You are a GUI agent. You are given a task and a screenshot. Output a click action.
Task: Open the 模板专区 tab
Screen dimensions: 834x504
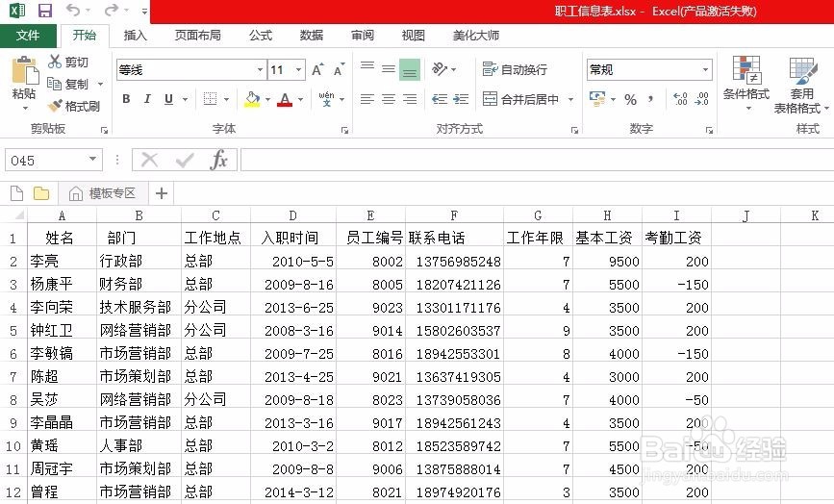[x=103, y=193]
